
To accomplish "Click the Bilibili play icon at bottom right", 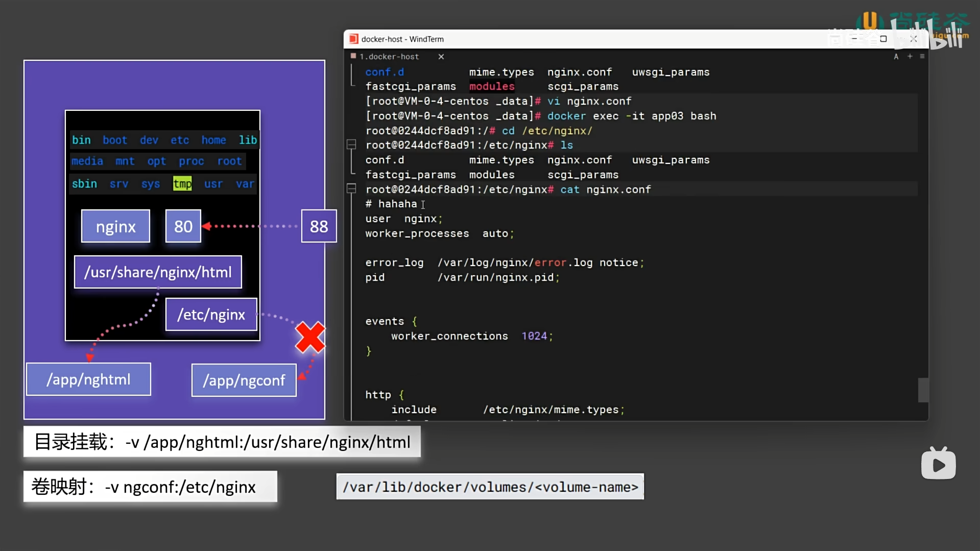I will point(938,463).
